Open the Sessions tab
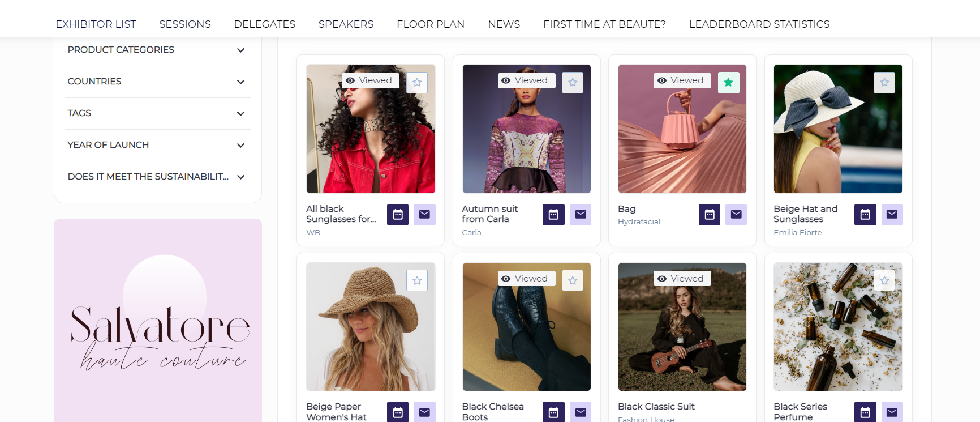Image resolution: width=980 pixels, height=422 pixels. click(185, 24)
